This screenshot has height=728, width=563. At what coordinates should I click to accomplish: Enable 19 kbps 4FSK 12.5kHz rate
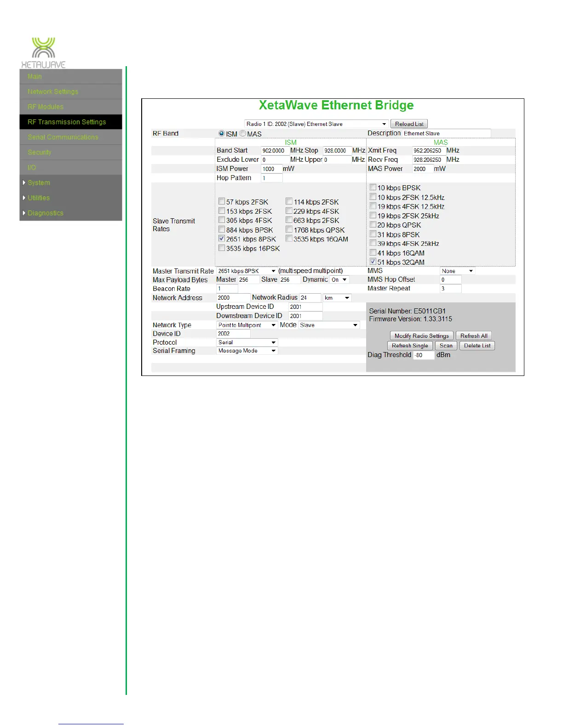coord(373,206)
